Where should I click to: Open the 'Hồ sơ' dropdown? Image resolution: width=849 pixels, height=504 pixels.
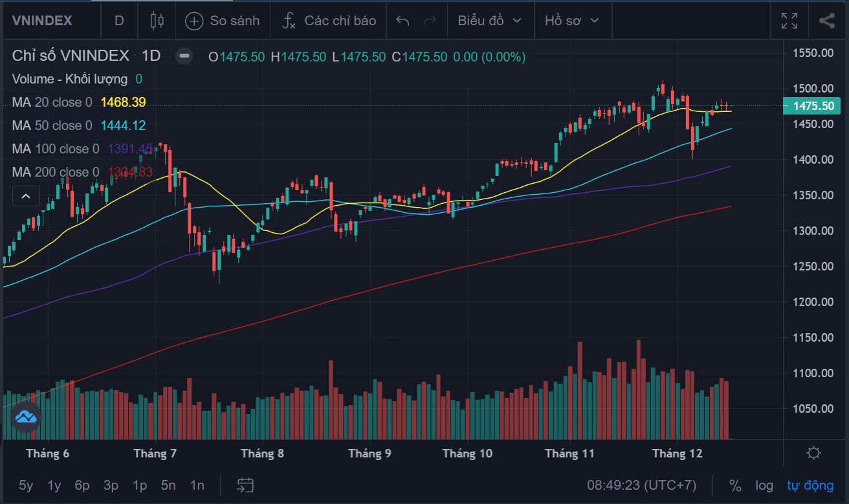572,21
